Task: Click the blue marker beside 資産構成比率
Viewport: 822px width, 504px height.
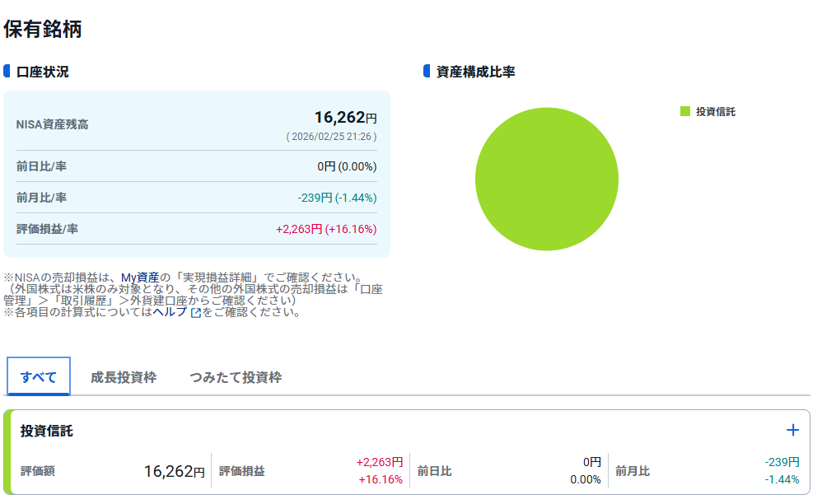Action: [427, 72]
